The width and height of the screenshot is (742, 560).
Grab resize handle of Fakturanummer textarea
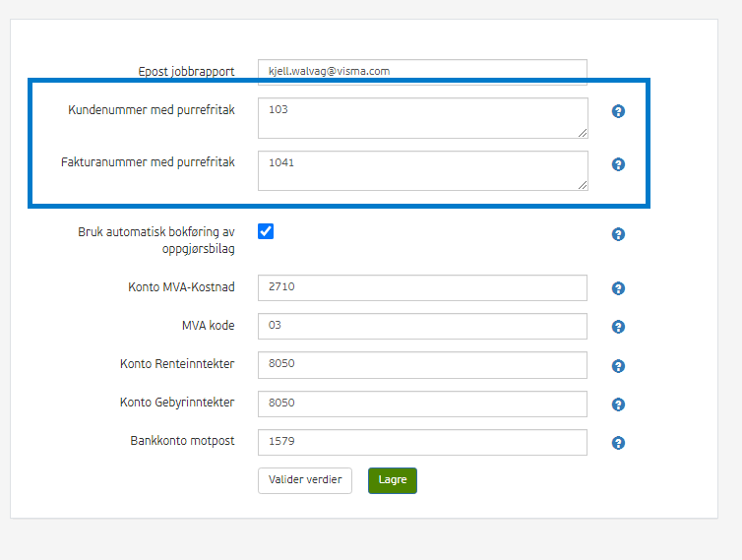tap(583, 185)
